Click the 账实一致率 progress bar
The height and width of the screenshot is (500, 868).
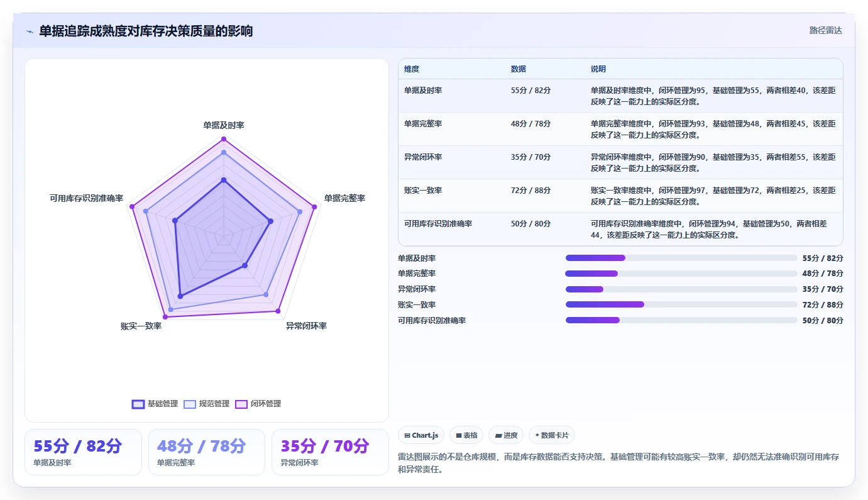click(x=681, y=304)
